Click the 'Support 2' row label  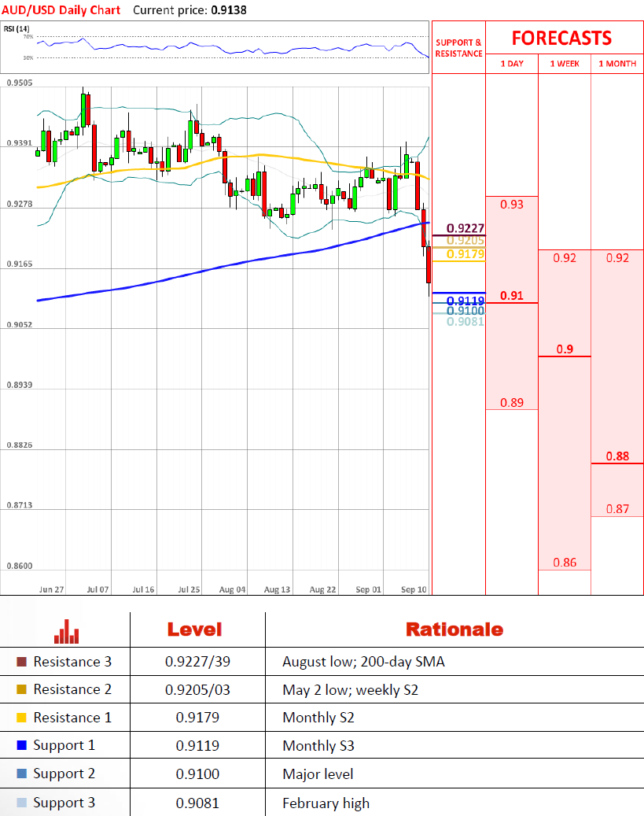tap(64, 774)
